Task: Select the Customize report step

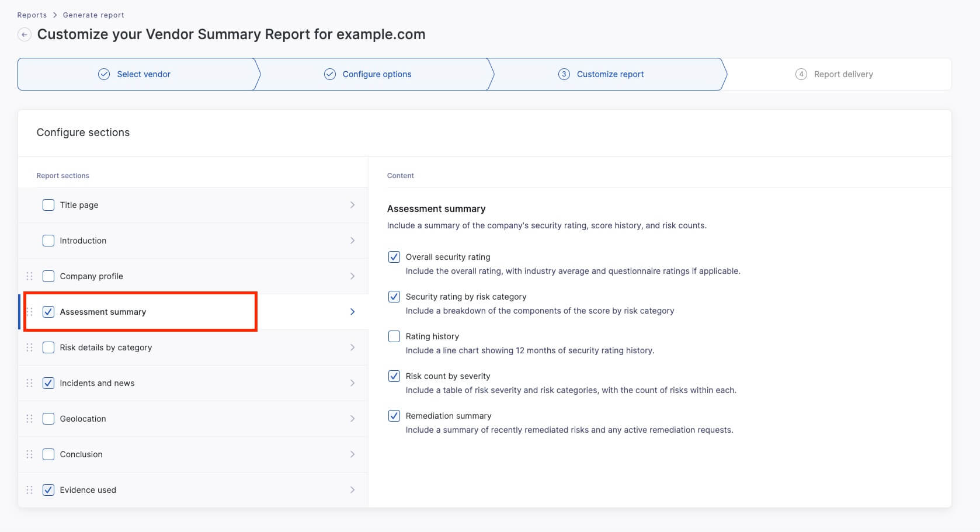Action: click(x=607, y=74)
